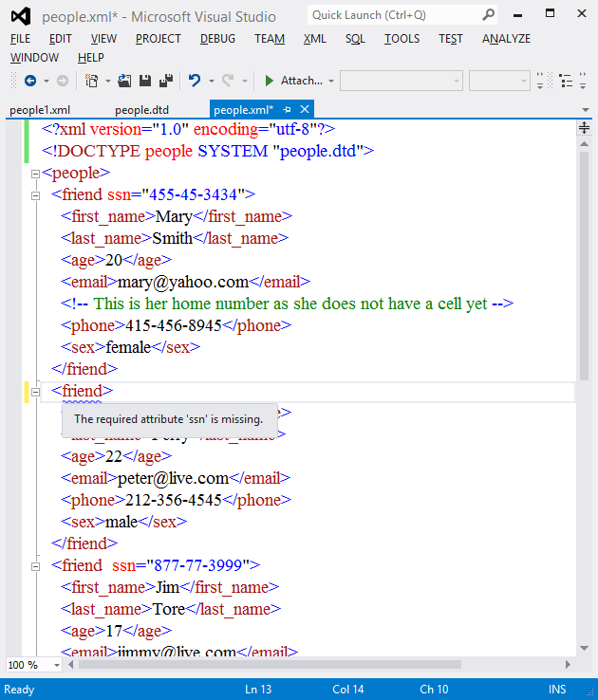Collapse the friend element missing ssn

tap(36, 392)
